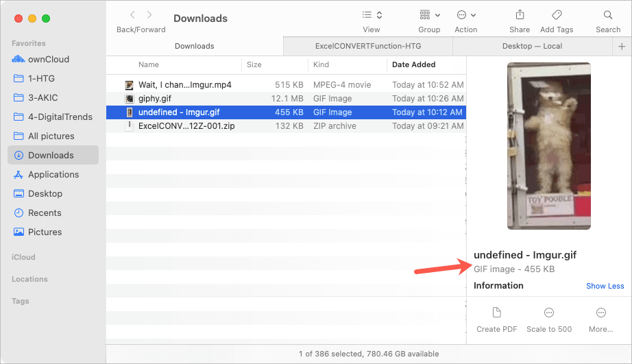This screenshot has height=364, width=632.
Task: Open the View mode dropdown
Action: click(x=372, y=15)
